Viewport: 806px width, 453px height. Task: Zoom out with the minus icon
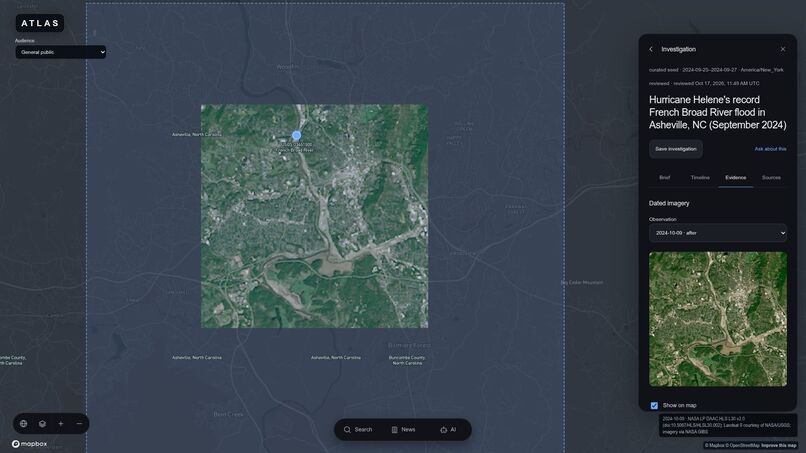[x=79, y=424]
